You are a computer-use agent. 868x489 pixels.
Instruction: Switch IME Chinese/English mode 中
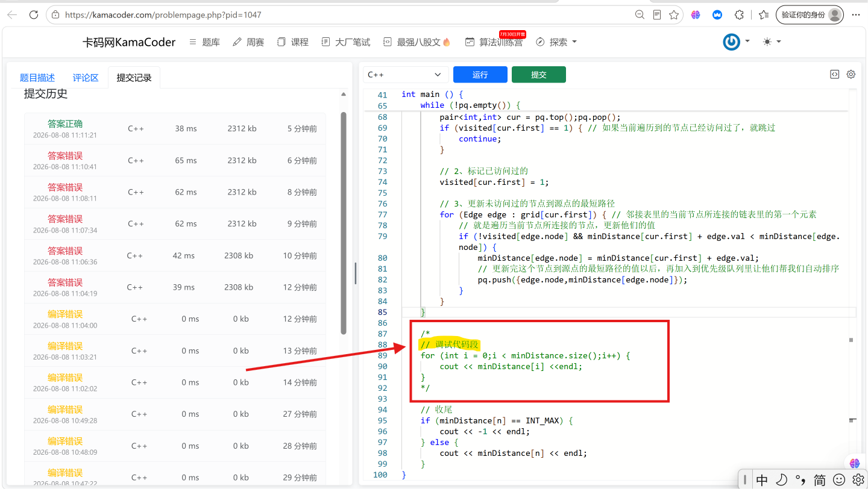tap(762, 480)
